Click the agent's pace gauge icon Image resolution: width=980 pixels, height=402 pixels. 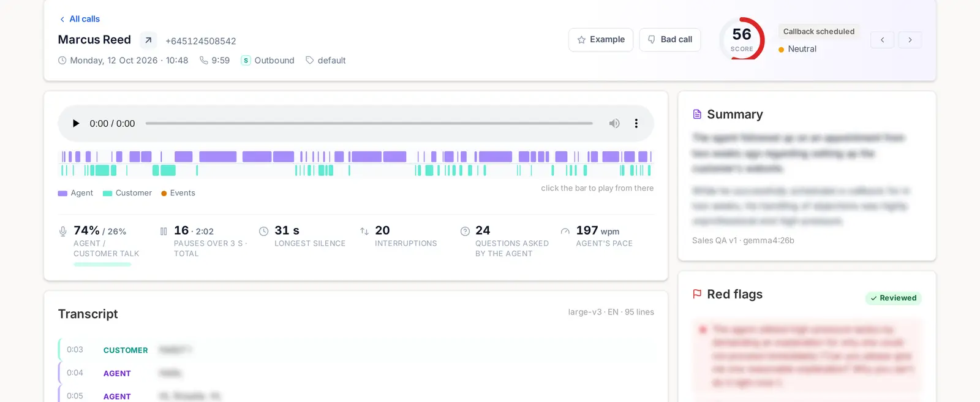[565, 231]
